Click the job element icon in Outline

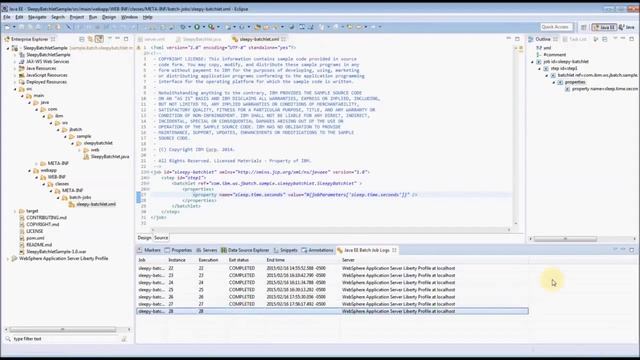coord(539,62)
